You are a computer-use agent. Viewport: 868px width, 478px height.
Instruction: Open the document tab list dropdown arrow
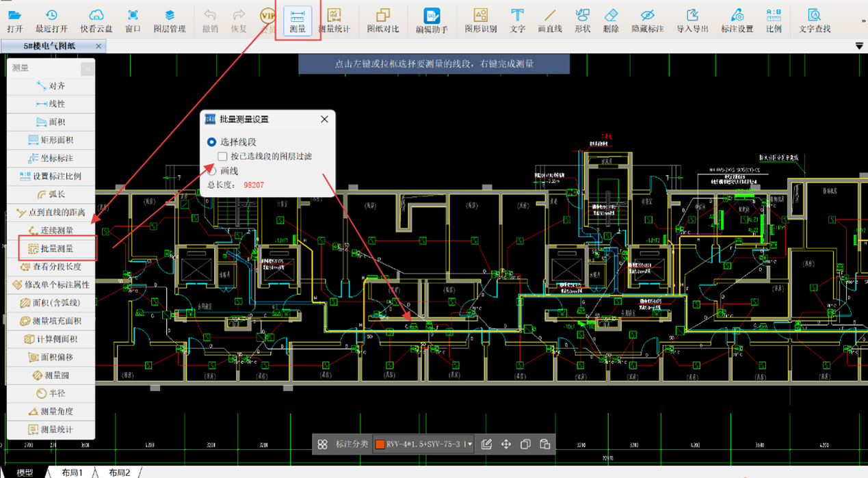(x=859, y=46)
